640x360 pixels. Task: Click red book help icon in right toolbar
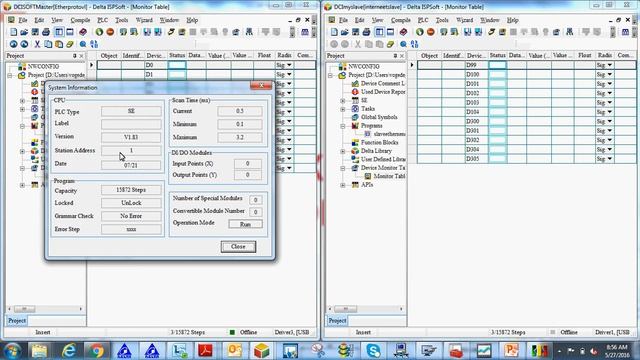click(x=403, y=32)
